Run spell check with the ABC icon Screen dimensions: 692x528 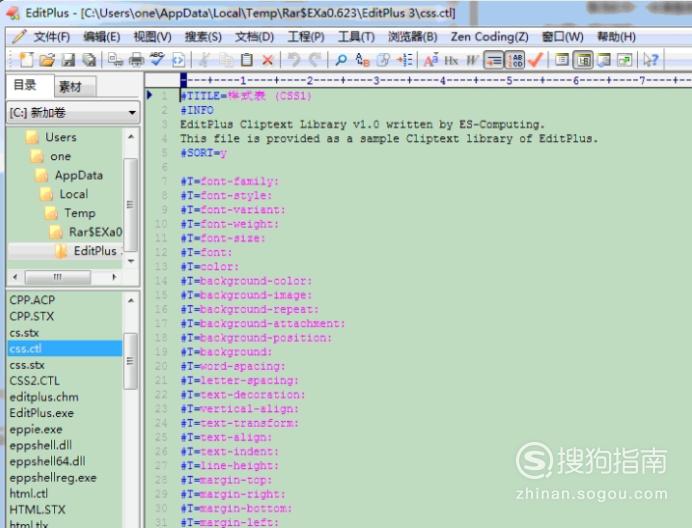point(157,60)
